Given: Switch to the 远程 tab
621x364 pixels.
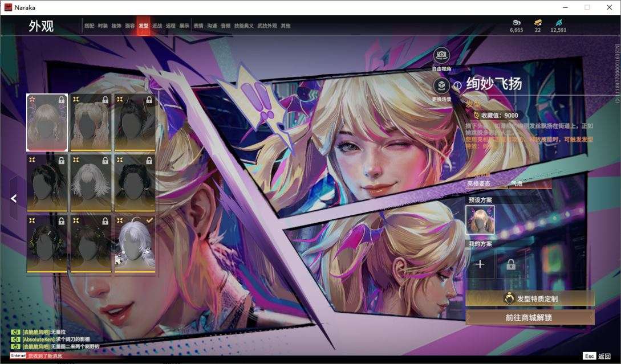Looking at the screenshot, I should (x=171, y=26).
